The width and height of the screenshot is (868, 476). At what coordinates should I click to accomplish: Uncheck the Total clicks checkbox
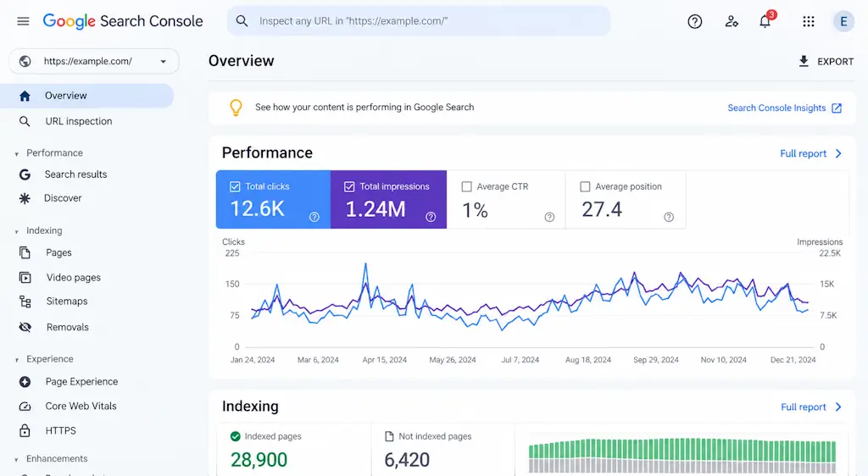click(x=235, y=187)
